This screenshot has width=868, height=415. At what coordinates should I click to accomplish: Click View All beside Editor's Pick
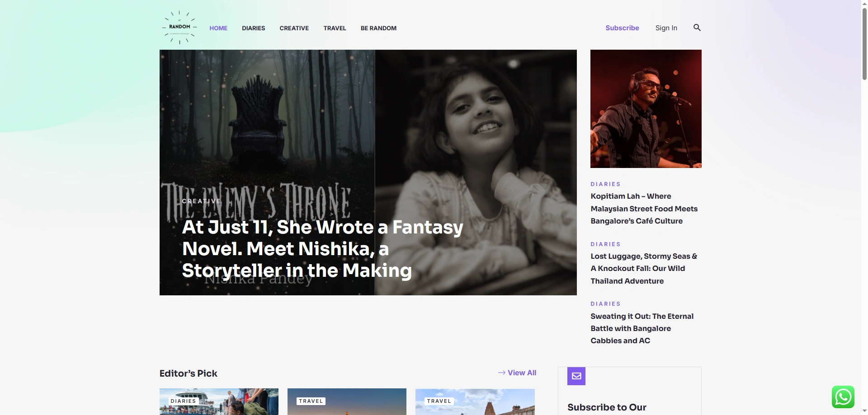(517, 373)
